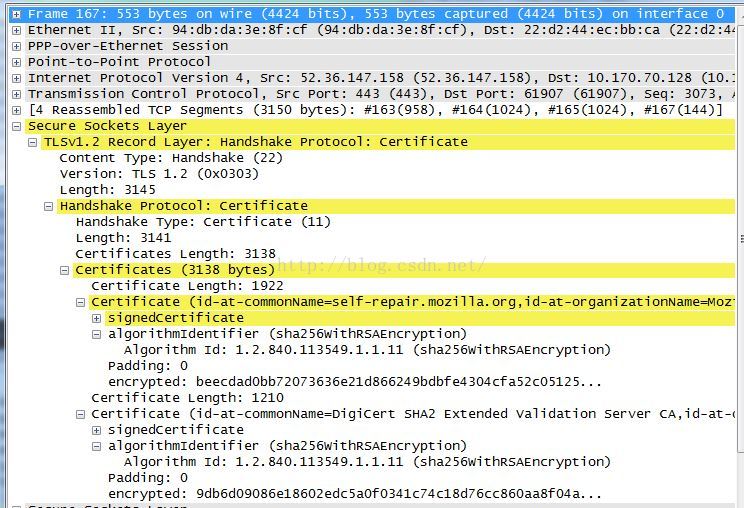Viewport: 744px width, 508px height.
Task: Expand the Frame 167 tree node
Action: (x=17, y=14)
